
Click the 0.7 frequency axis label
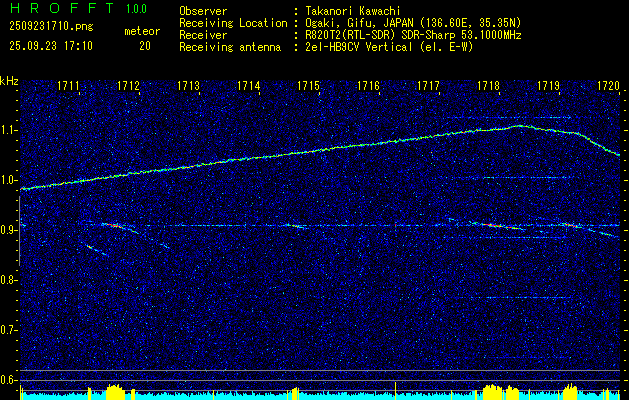[9, 329]
